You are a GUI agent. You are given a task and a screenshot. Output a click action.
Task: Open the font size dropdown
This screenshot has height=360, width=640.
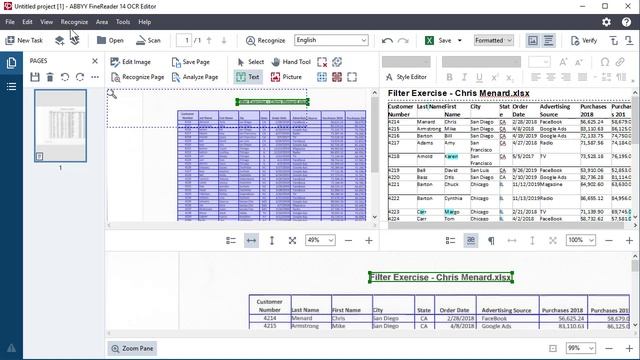click(539, 62)
